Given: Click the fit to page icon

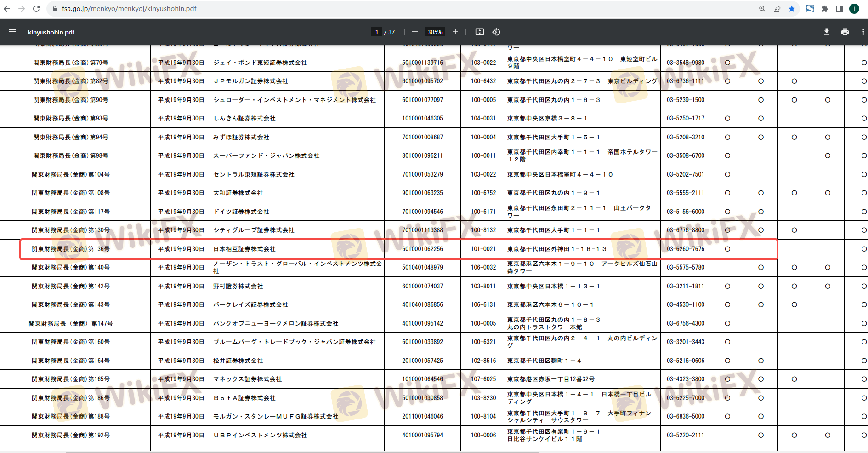Looking at the screenshot, I should 479,32.
